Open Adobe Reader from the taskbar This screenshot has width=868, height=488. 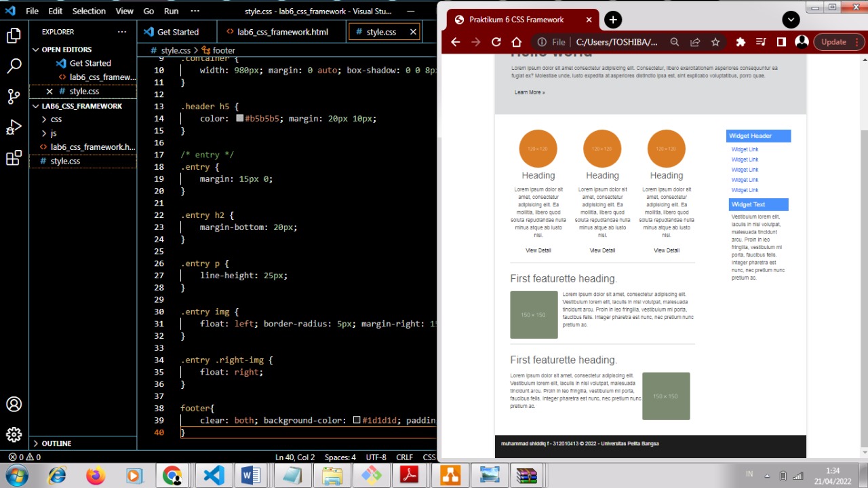click(410, 476)
